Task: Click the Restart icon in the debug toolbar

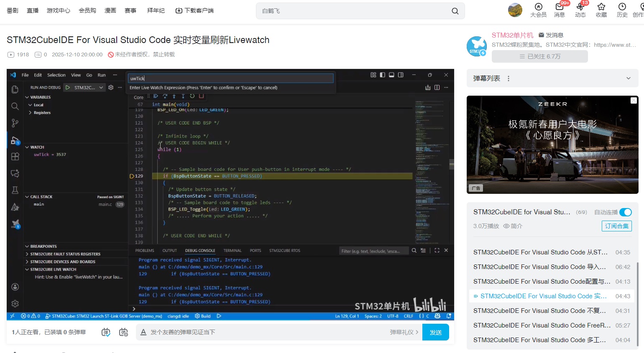Action: pos(192,96)
